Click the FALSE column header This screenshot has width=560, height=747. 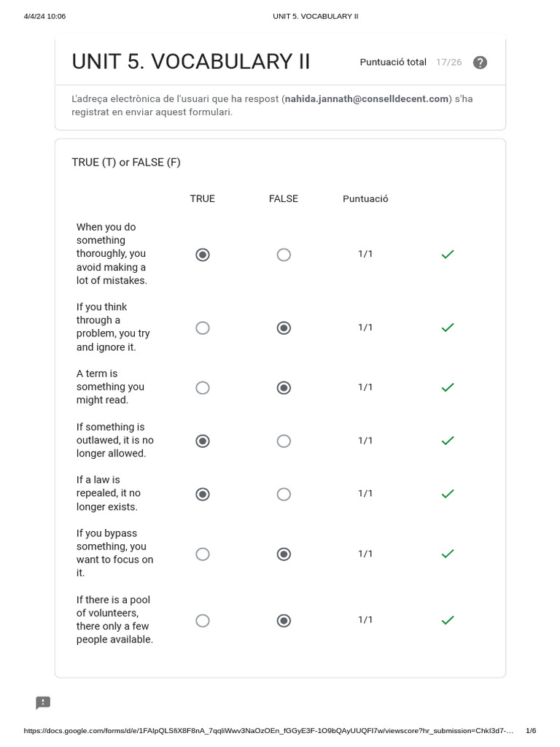pos(284,198)
